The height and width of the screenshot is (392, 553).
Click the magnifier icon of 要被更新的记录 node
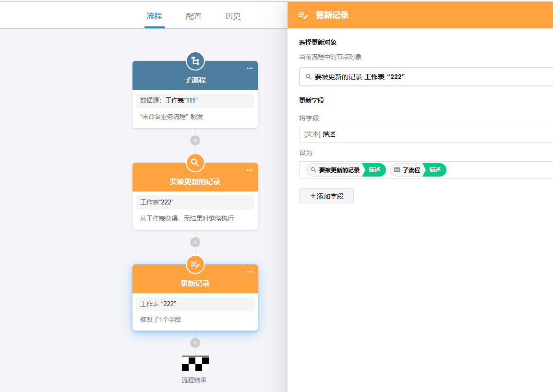pos(195,163)
